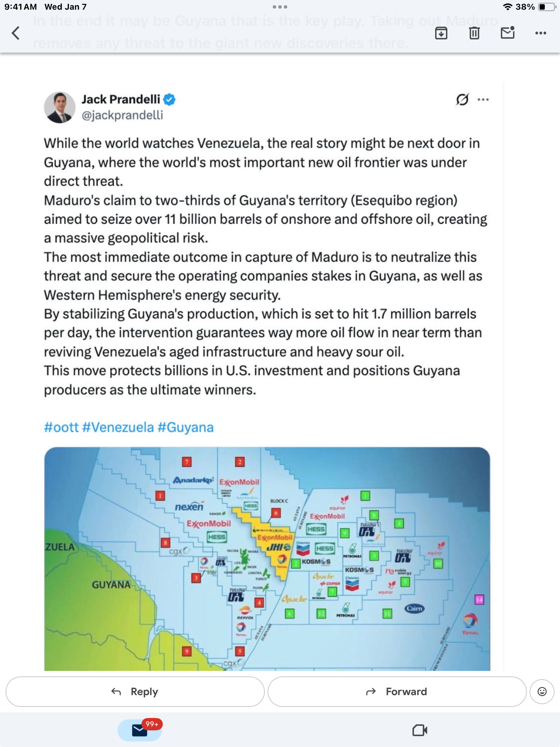The height and width of the screenshot is (747, 560).
Task: Tap the #Venezuela hashtag
Action: (x=118, y=427)
